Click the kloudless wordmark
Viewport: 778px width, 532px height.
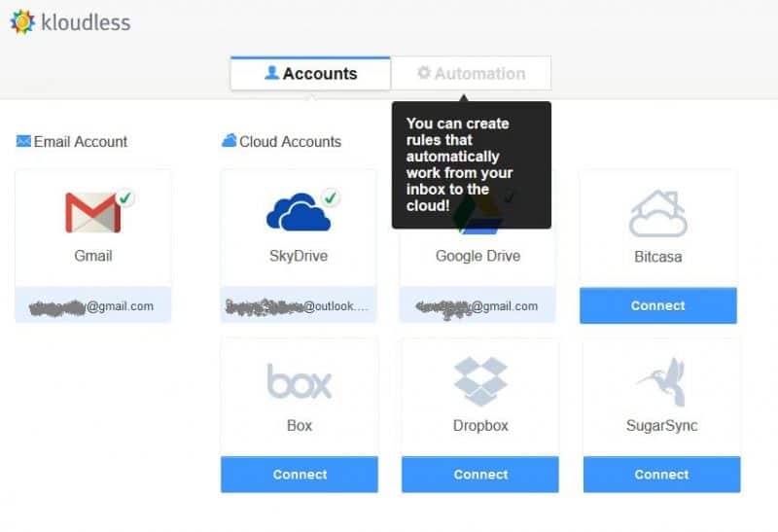click(x=86, y=22)
